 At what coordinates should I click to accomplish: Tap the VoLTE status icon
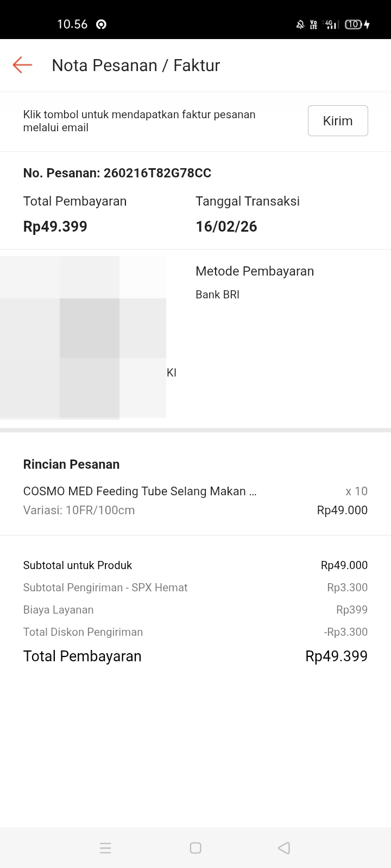(314, 24)
